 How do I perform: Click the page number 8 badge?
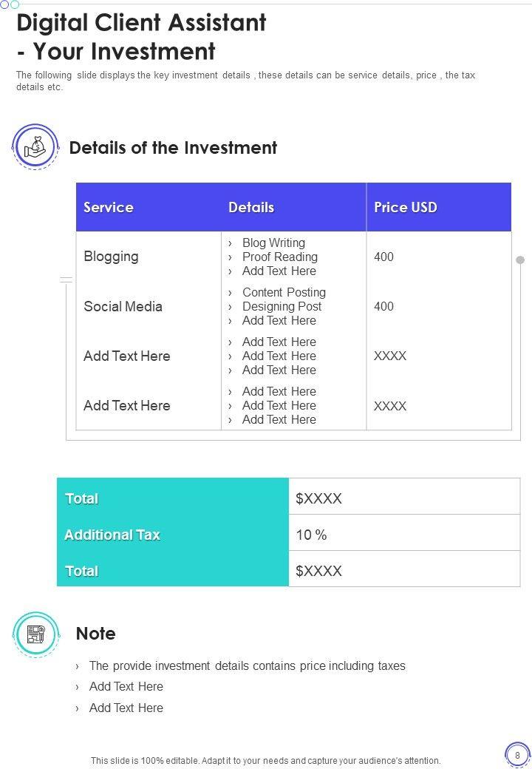coord(517,755)
